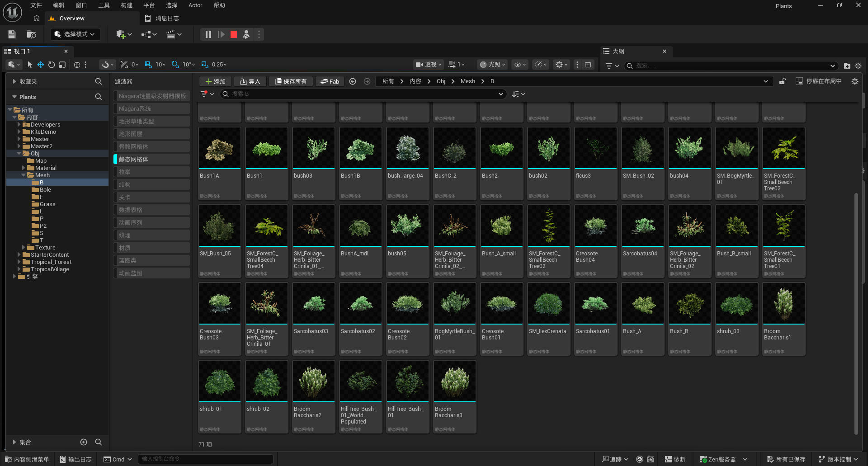This screenshot has width=868, height=466.
Task: Click the Fab button
Action: [x=330, y=81]
